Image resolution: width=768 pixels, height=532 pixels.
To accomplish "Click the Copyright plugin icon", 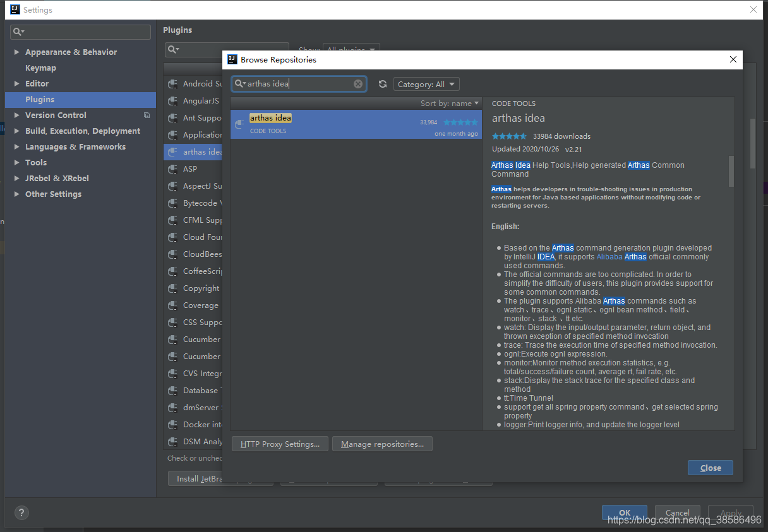I will [x=172, y=288].
